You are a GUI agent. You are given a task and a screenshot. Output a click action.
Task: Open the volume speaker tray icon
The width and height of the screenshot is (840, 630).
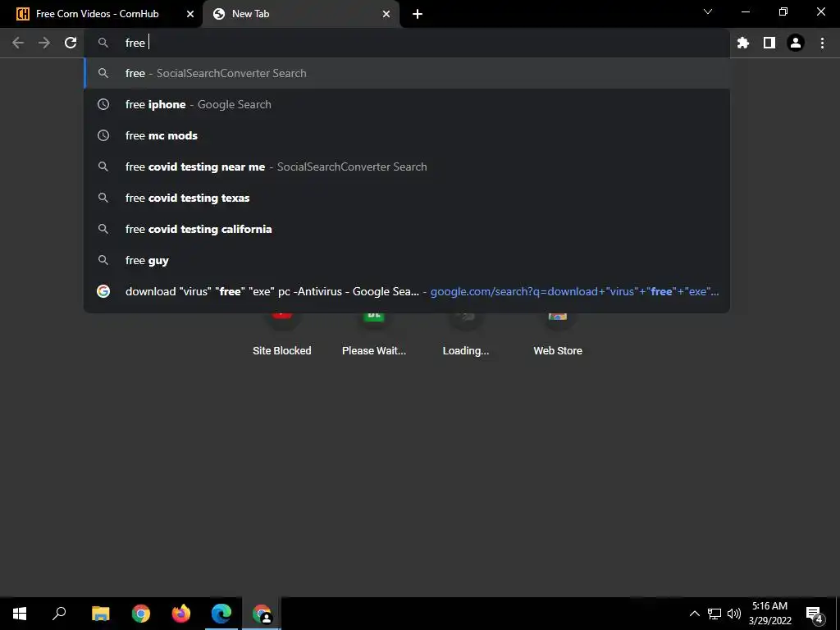[734, 614]
